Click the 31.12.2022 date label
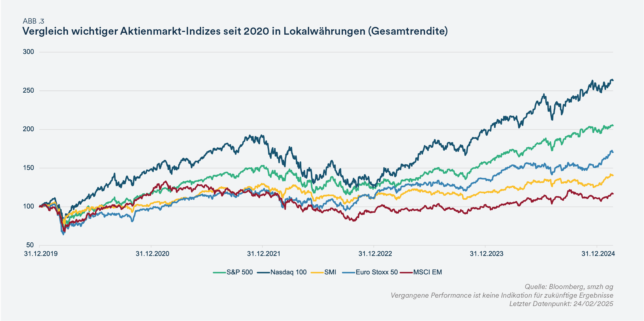 [x=375, y=254]
